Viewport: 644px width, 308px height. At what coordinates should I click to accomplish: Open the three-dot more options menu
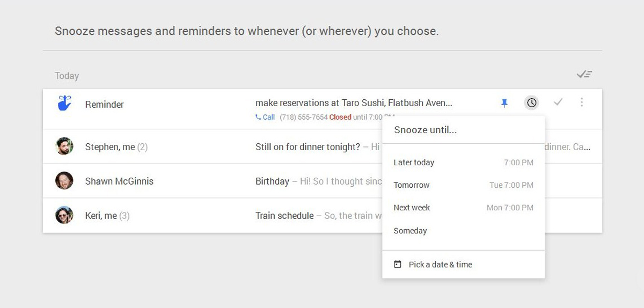[582, 102]
